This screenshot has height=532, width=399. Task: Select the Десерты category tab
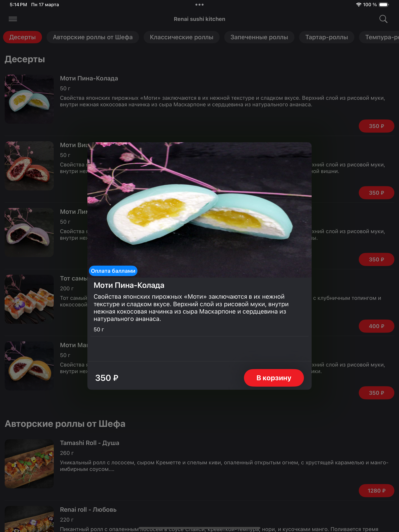[x=22, y=37]
